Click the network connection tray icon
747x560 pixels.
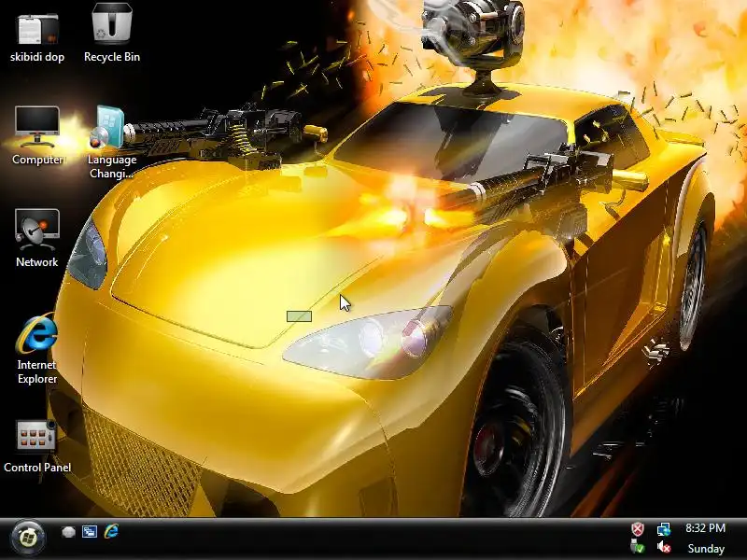pos(664,528)
